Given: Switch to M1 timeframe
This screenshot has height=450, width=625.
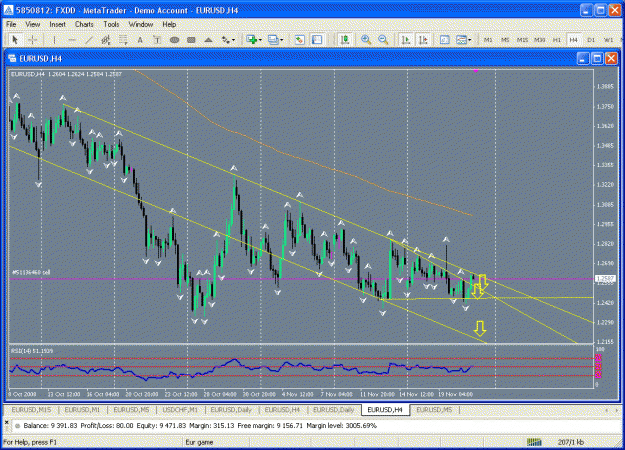Looking at the screenshot, I should [x=488, y=40].
